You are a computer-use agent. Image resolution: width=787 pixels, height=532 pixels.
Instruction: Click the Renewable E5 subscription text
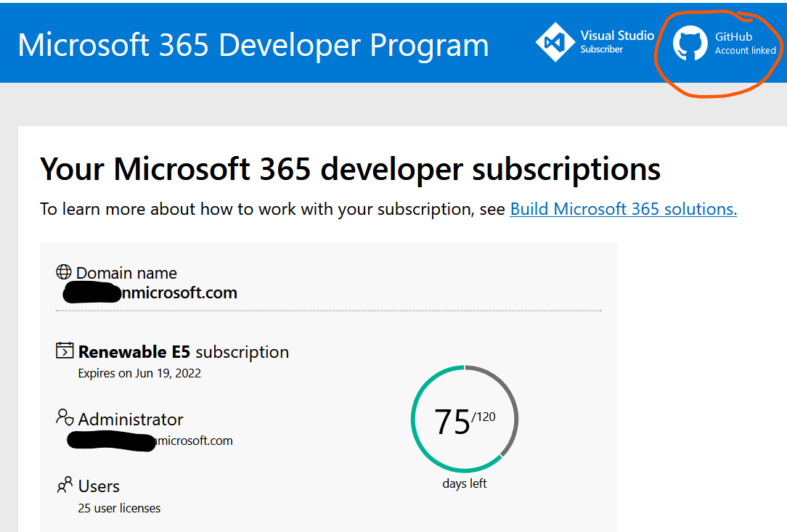(184, 352)
